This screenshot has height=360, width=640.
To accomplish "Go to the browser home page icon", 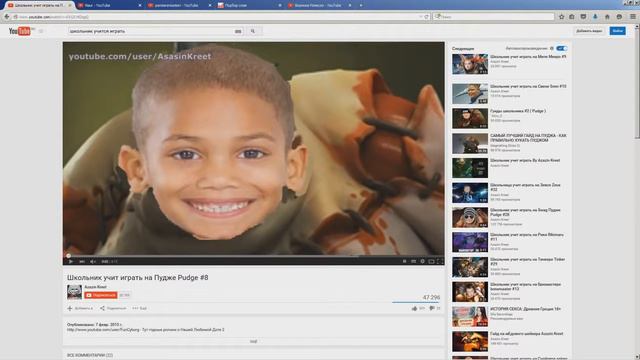I will (607, 17).
